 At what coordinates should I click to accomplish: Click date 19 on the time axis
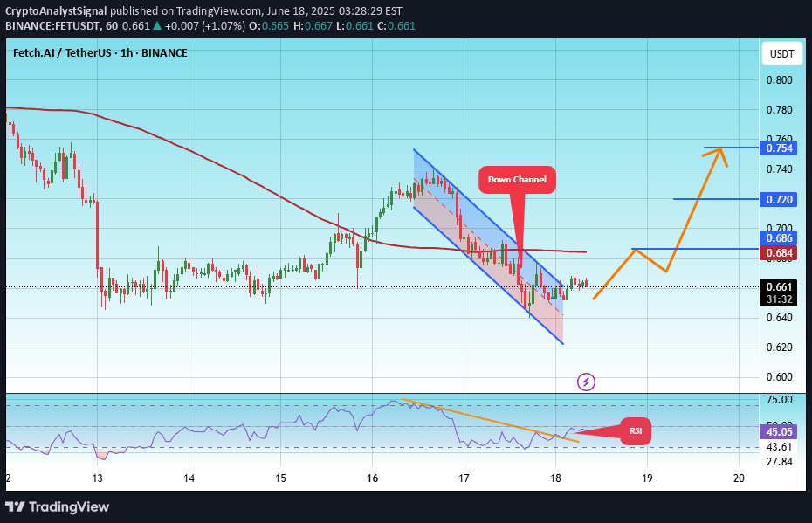pyautogui.click(x=647, y=478)
